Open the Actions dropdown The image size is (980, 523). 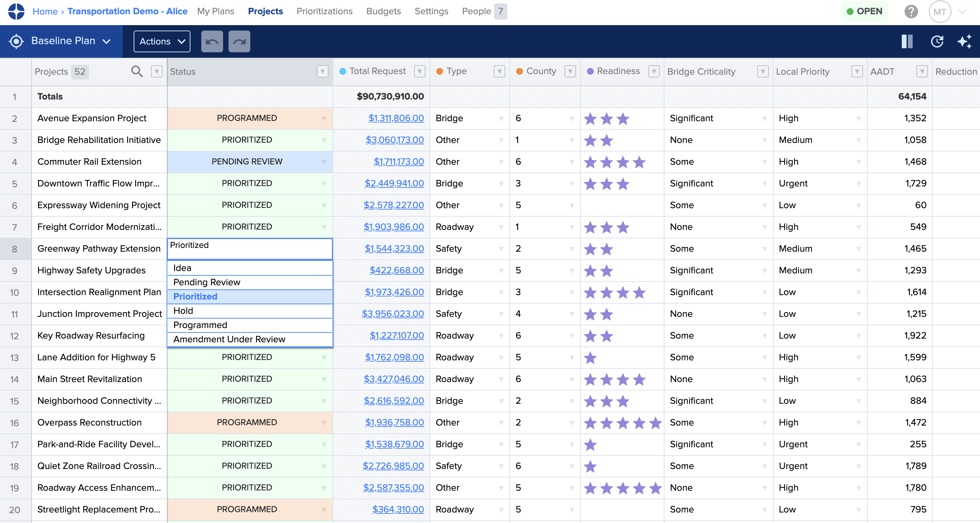tap(161, 41)
